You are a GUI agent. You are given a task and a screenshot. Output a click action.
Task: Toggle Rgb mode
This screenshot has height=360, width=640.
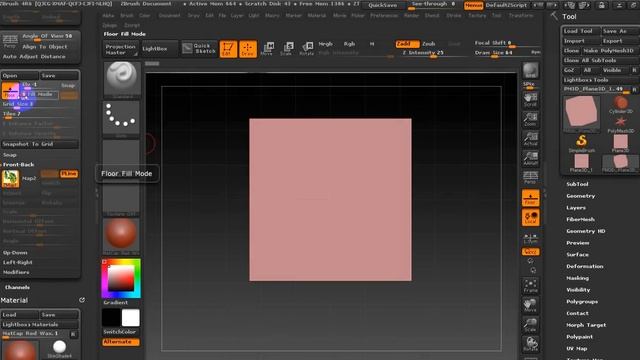[x=349, y=44]
